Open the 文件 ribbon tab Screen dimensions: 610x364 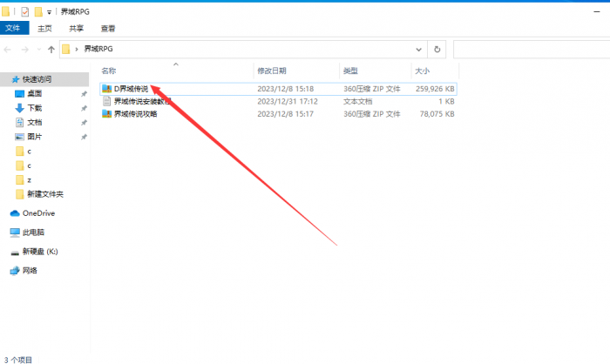[x=15, y=28]
